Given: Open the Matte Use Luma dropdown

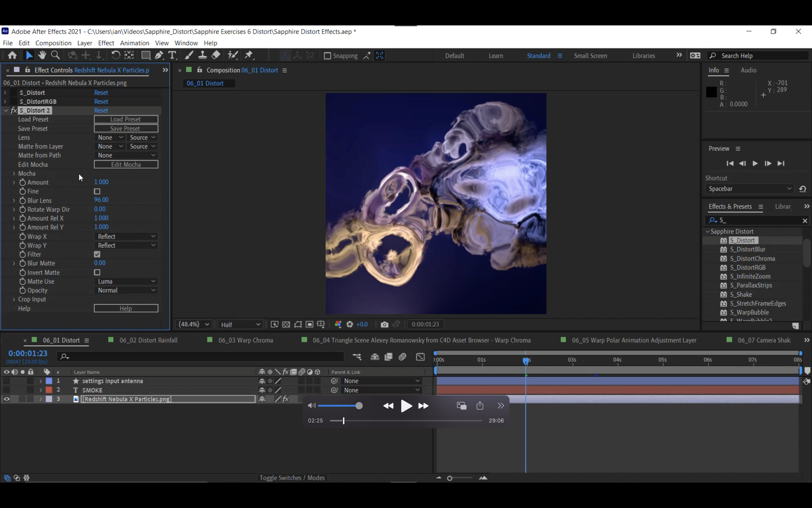Looking at the screenshot, I should [x=126, y=281].
